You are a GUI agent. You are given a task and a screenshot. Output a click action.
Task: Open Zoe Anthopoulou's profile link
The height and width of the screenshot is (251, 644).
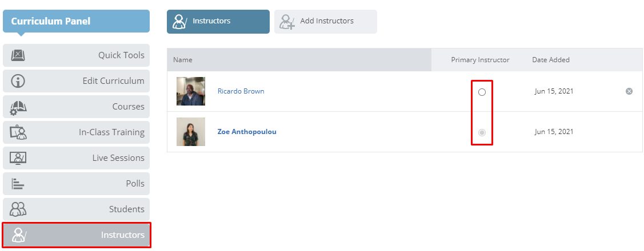[246, 132]
